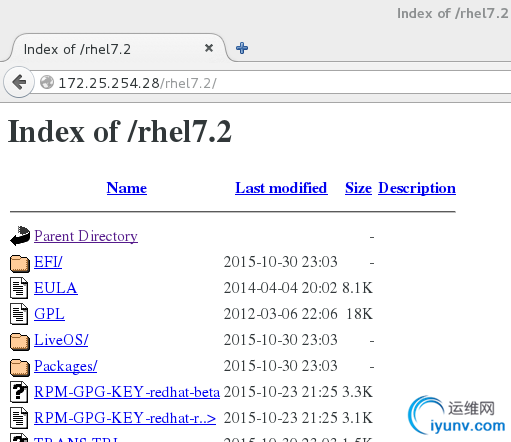The image size is (511, 442).
Task: Click the 3.1K size value
Action: (357, 418)
